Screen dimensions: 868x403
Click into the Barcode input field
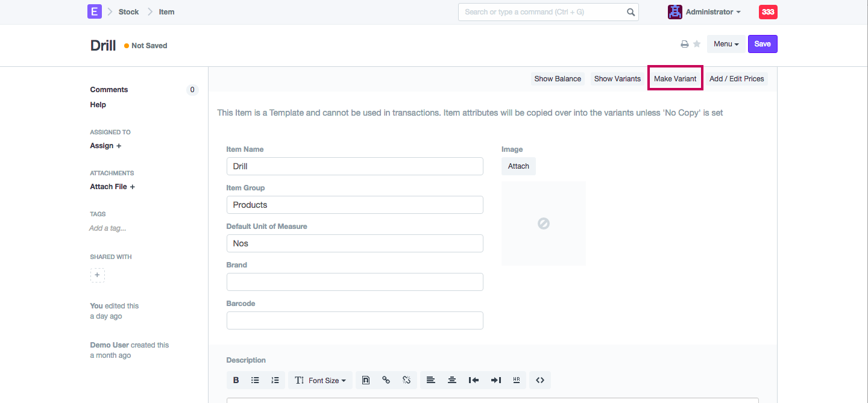[354, 320]
